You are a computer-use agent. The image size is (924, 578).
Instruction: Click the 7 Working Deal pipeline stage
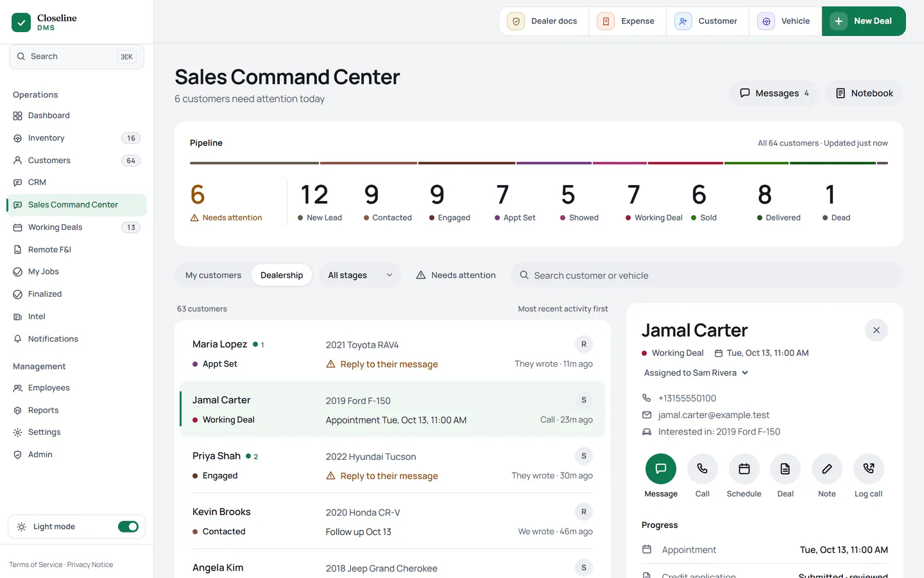pyautogui.click(x=654, y=202)
